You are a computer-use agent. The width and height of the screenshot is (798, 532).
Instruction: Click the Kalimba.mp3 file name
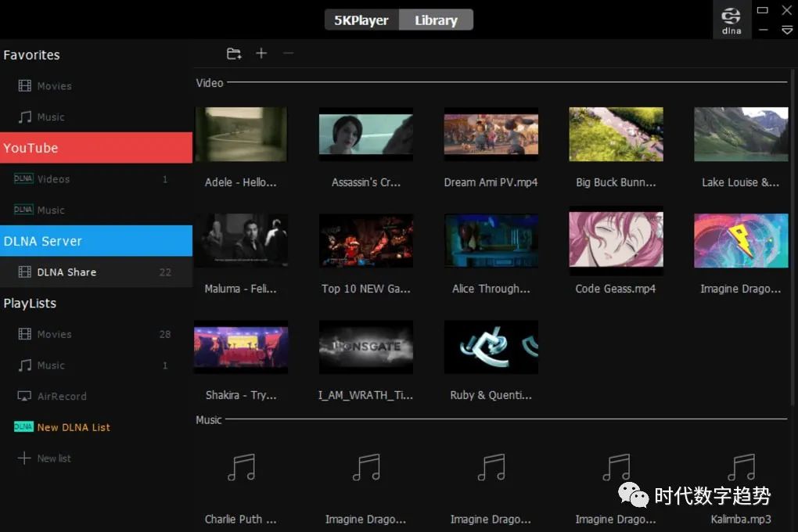tap(741, 519)
